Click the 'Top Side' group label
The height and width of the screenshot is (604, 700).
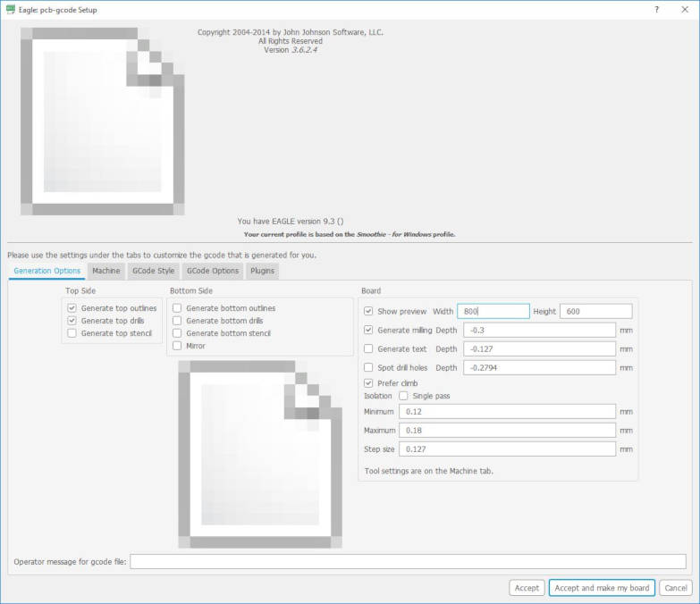point(80,291)
